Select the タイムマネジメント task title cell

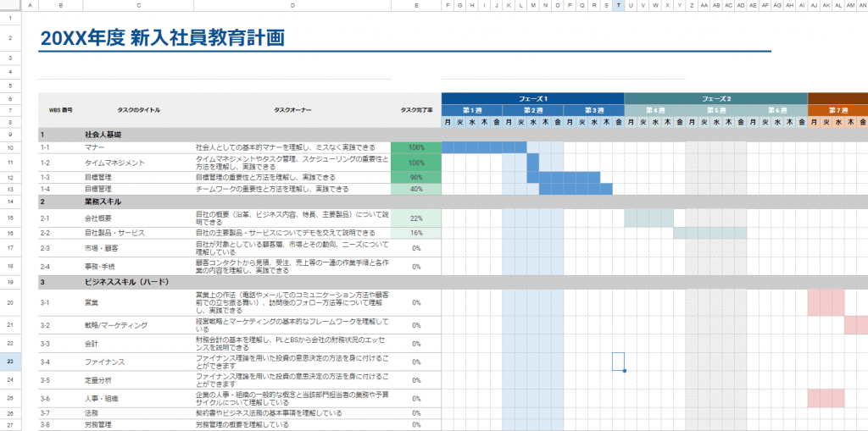138,163
